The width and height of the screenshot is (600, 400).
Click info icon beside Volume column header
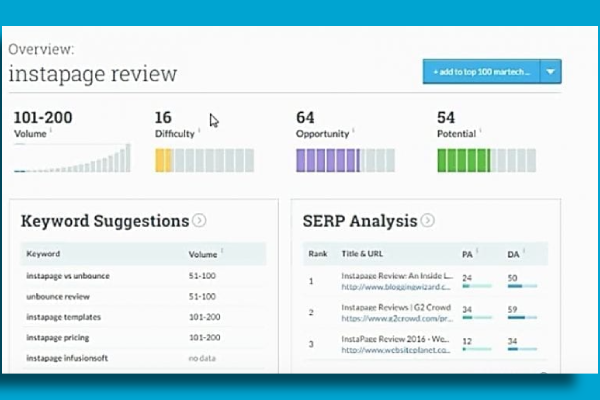(x=222, y=251)
